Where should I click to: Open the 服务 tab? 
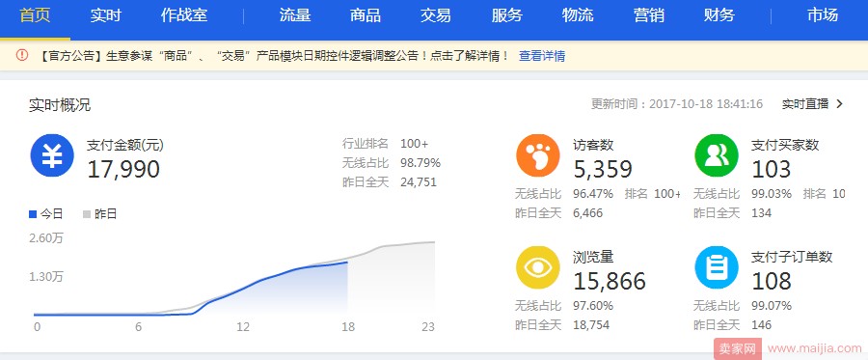point(507,14)
